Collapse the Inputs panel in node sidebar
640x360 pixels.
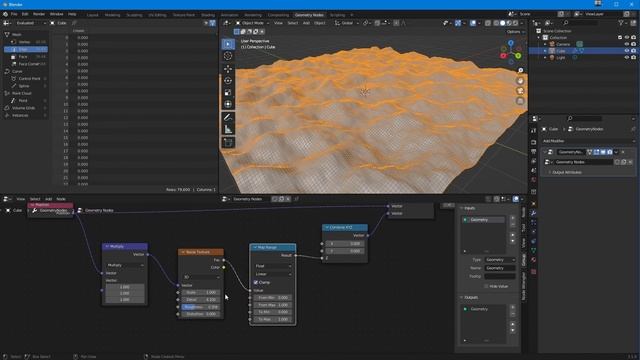tap(468, 209)
